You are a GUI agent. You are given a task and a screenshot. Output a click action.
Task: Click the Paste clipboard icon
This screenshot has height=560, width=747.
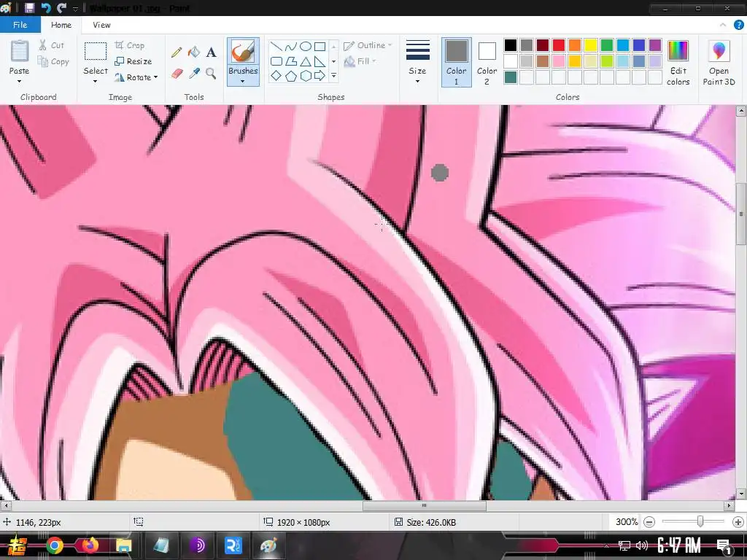coord(20,52)
